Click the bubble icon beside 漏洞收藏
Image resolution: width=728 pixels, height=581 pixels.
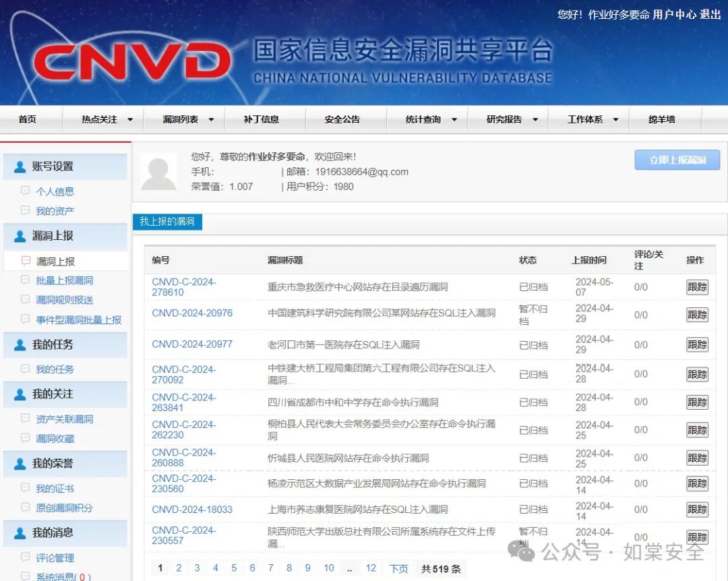click(x=26, y=438)
